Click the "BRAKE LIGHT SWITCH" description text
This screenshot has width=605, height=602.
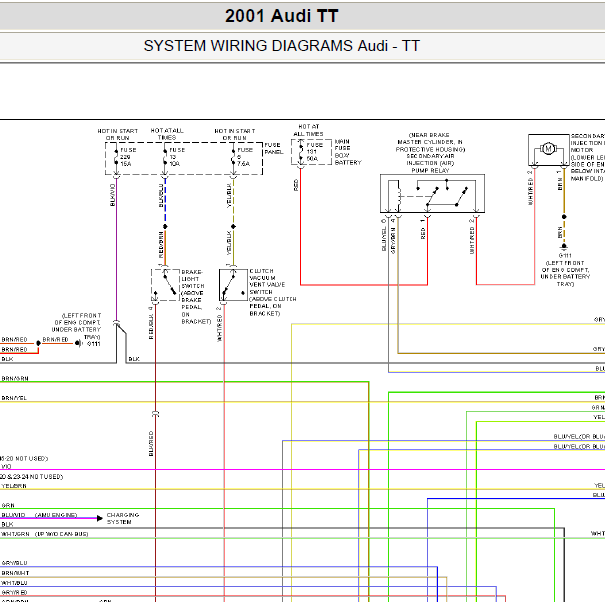point(196,296)
